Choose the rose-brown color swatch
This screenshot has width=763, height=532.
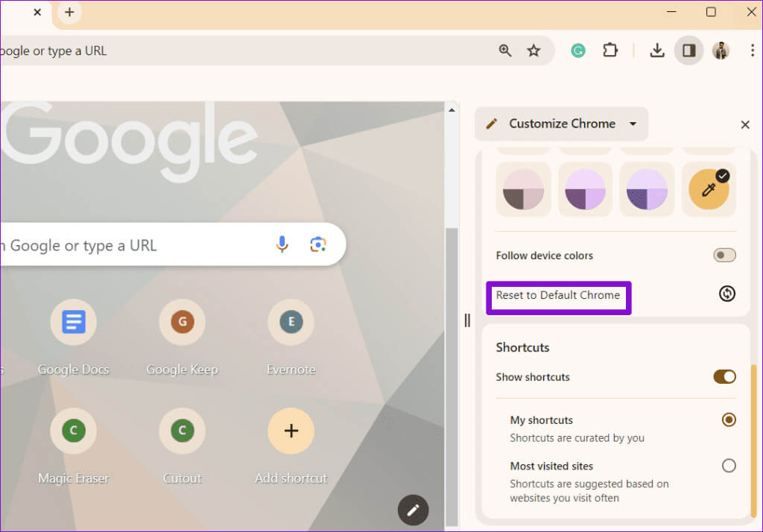(523, 189)
